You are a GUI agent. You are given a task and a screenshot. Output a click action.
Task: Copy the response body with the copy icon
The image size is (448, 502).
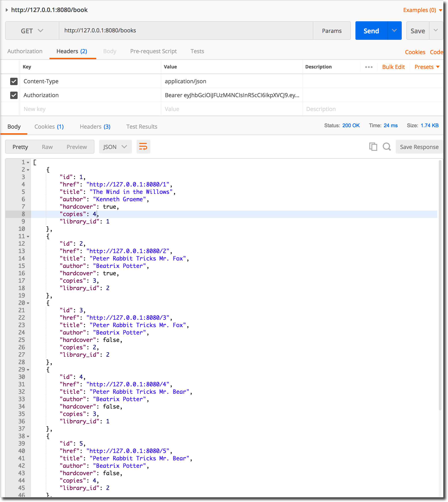373,147
